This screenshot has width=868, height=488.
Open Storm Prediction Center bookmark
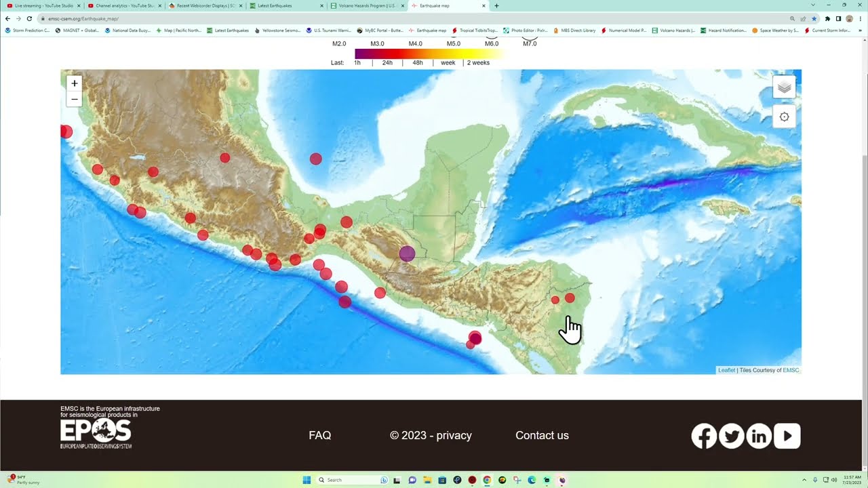[28, 30]
